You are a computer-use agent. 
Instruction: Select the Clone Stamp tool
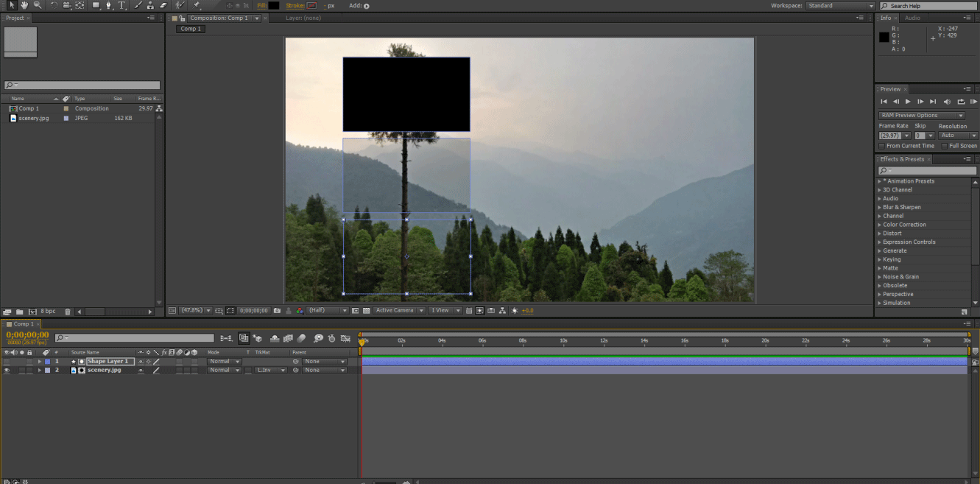coord(150,5)
